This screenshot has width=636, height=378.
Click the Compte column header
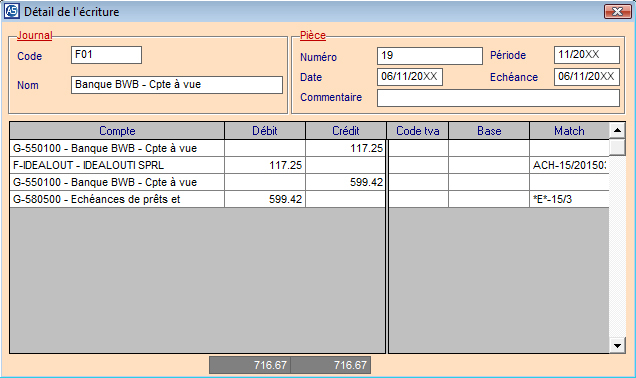pyautogui.click(x=117, y=131)
